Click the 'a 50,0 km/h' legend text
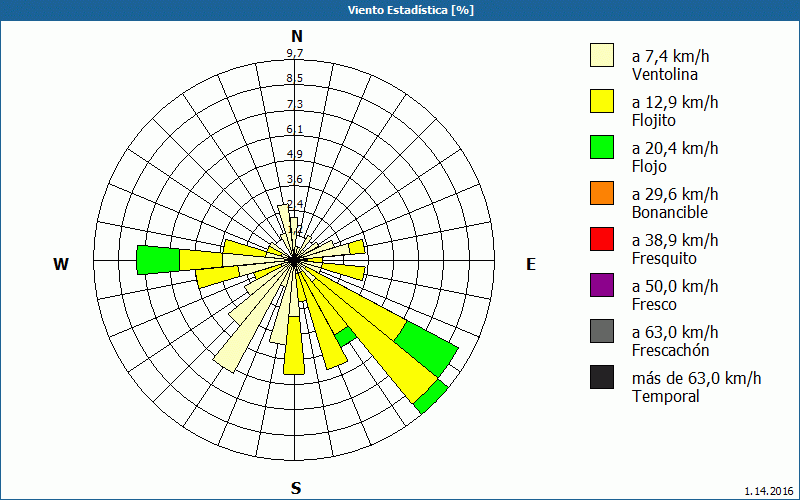The height and width of the screenshot is (500, 800). pos(675,286)
